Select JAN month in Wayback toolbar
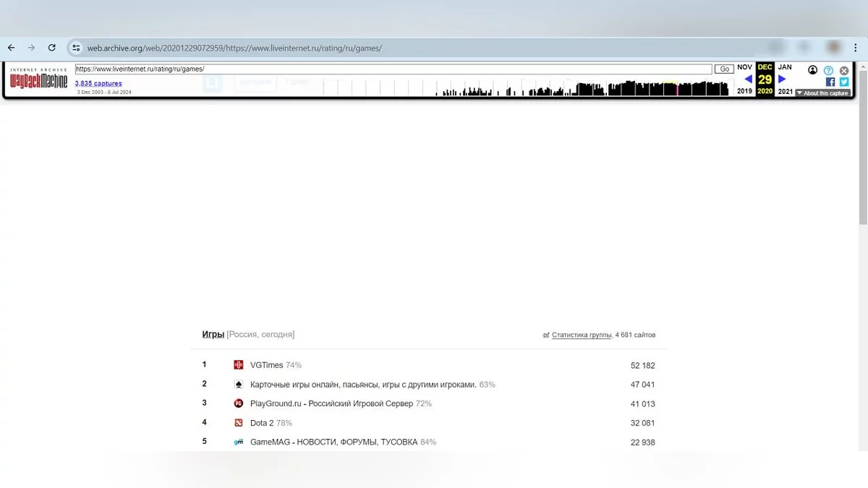This screenshot has height=488, width=868. (x=785, y=67)
